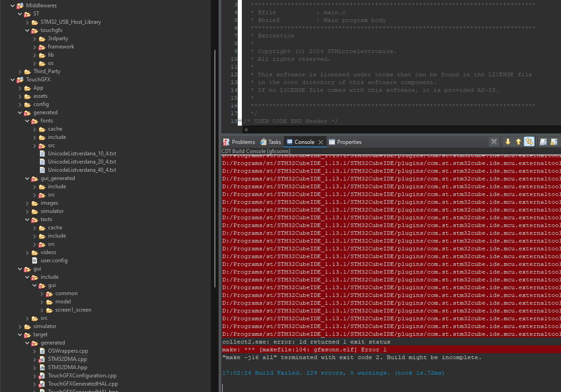Collapse the Middlewares folder
The width and height of the screenshot is (561, 392).
12,5
